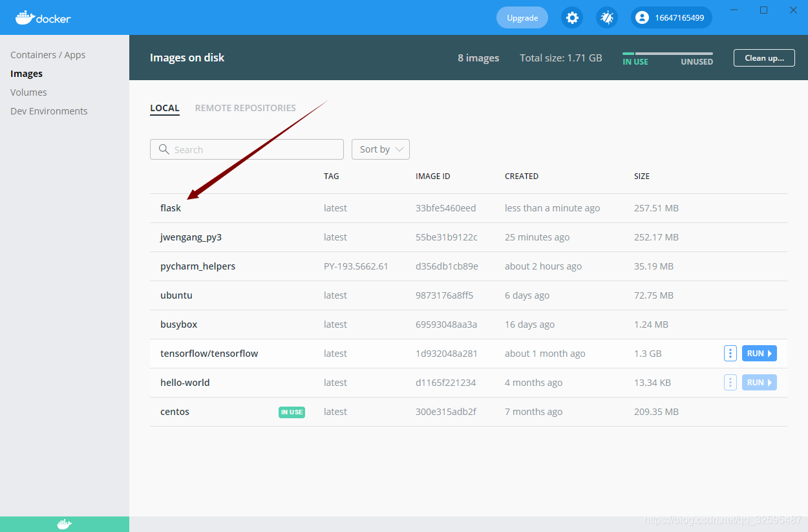
Task: Click the Clean up... button
Action: tap(764, 58)
